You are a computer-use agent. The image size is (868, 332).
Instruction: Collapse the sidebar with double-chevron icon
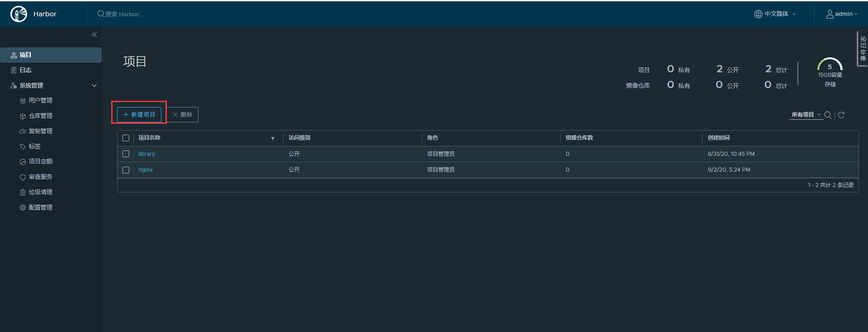[94, 34]
